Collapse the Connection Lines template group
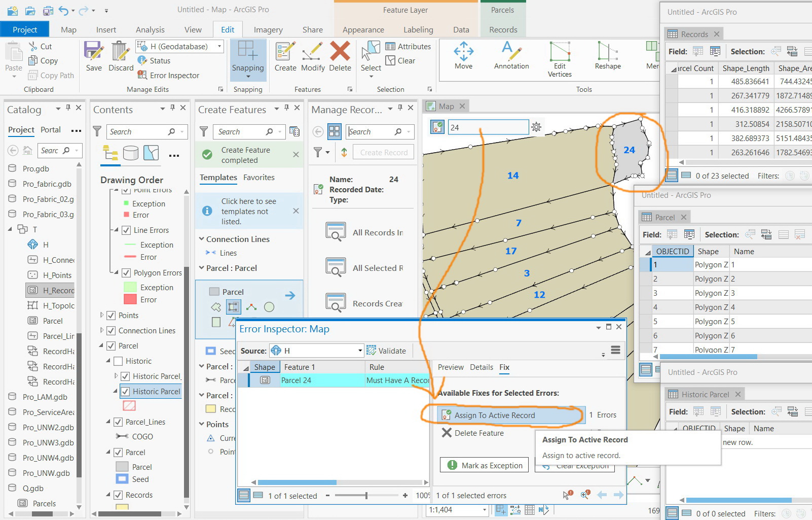The height and width of the screenshot is (520, 812). (x=202, y=239)
